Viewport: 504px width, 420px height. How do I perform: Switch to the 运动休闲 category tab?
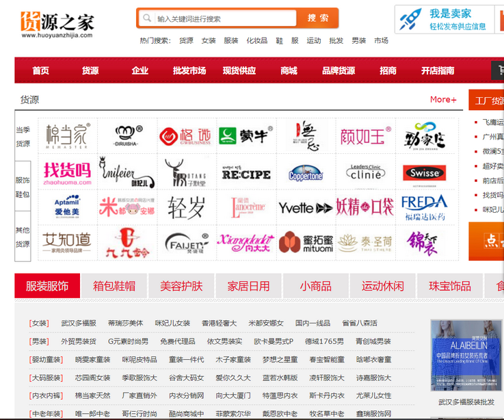coord(382,286)
